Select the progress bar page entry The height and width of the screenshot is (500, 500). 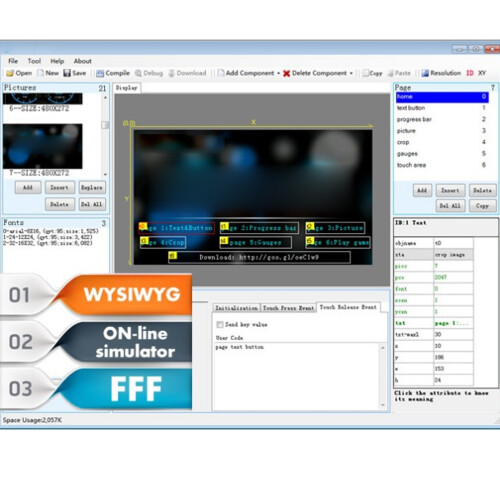coord(442,119)
